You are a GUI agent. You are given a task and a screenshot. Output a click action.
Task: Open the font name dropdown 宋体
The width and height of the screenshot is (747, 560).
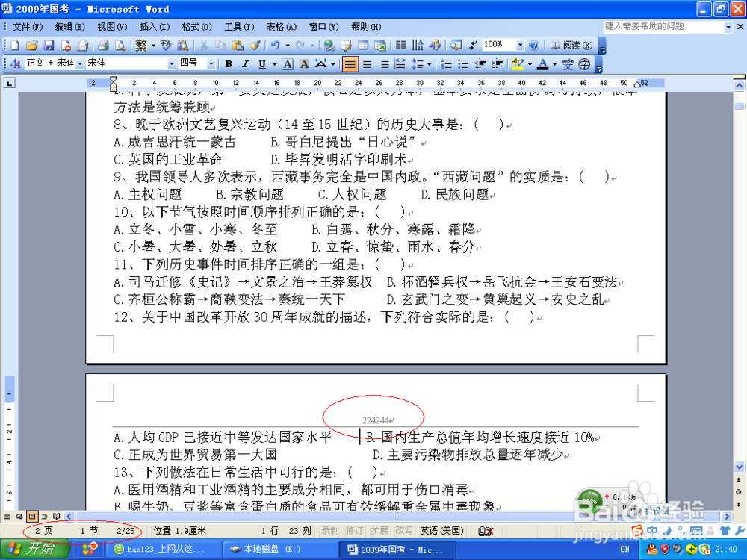click(171, 63)
